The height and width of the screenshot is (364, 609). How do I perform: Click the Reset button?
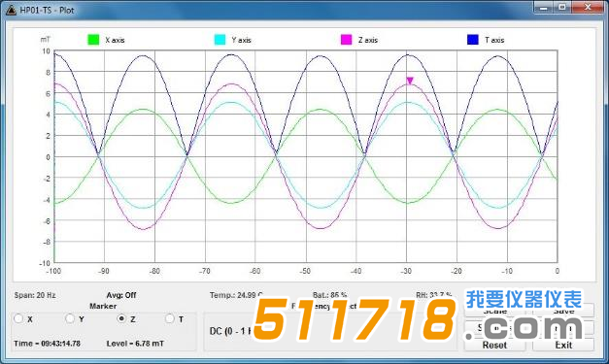coord(494,345)
